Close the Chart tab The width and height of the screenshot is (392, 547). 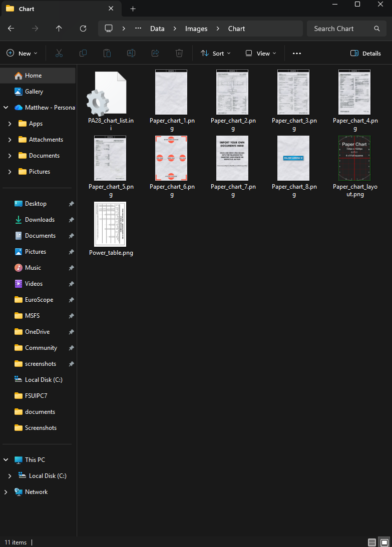pos(111,9)
